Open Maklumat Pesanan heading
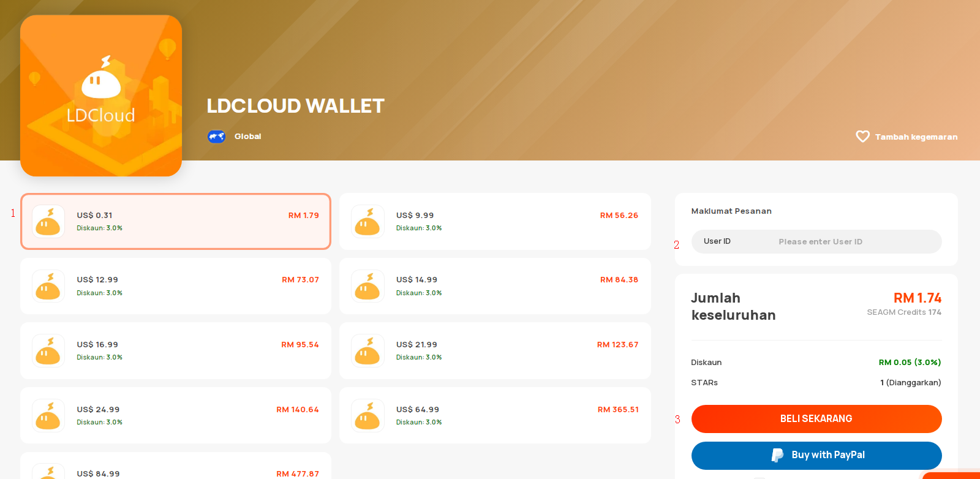This screenshot has height=479, width=980. 731,211
